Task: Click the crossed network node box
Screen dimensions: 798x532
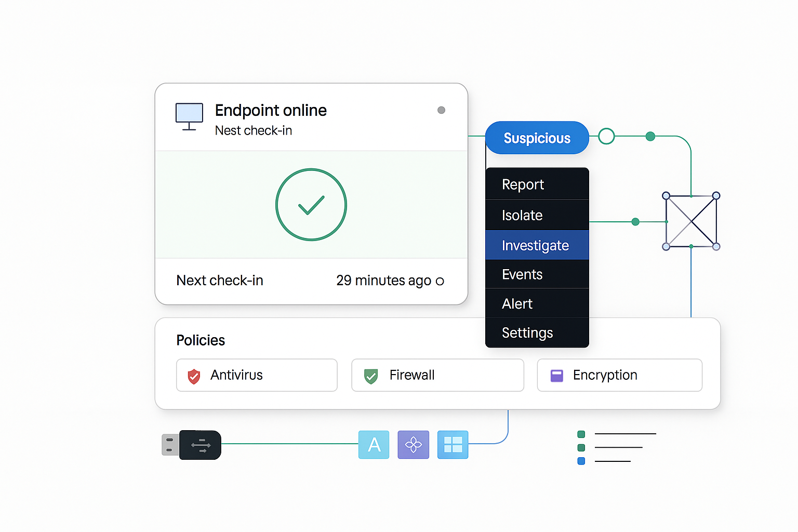Action: click(x=691, y=221)
